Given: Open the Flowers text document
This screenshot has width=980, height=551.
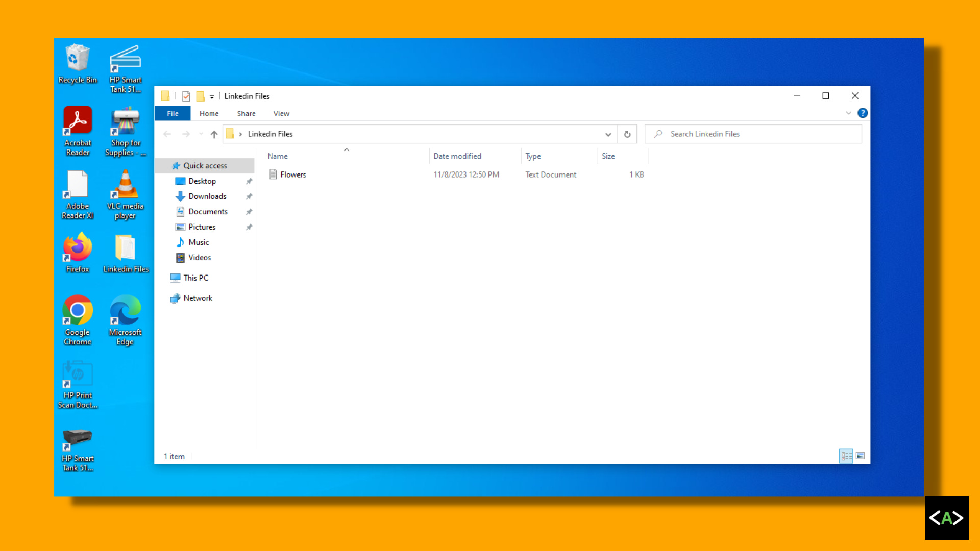Looking at the screenshot, I should (x=293, y=174).
